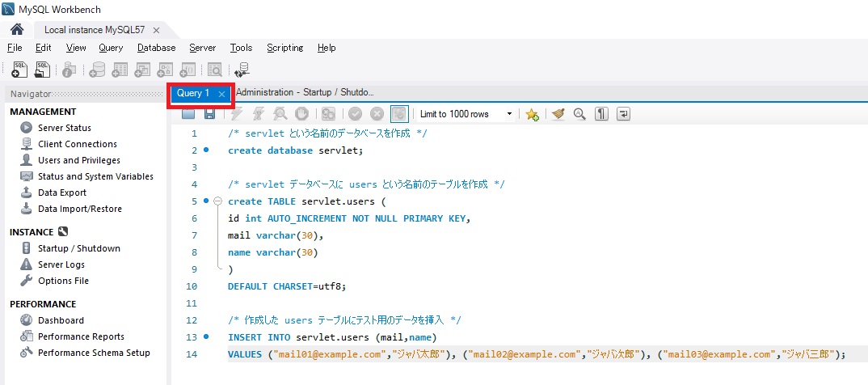The width and height of the screenshot is (868, 385).
Task: Open an SQL script file icon
Action: point(43,70)
